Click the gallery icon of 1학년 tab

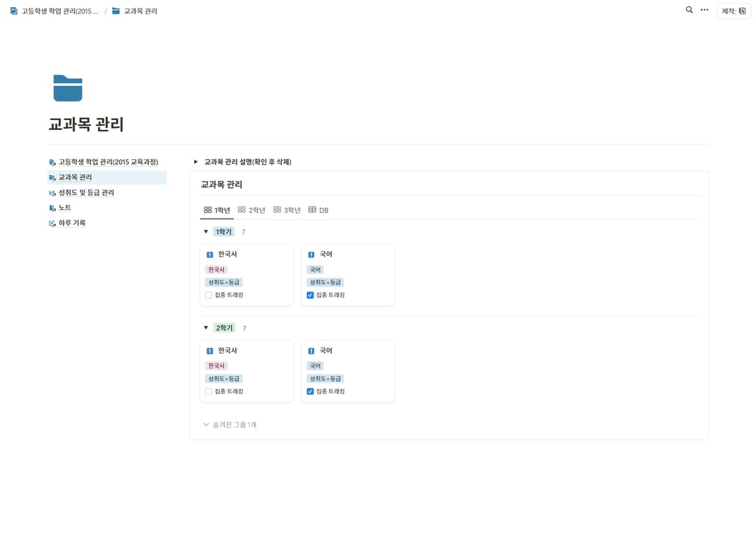[208, 209]
